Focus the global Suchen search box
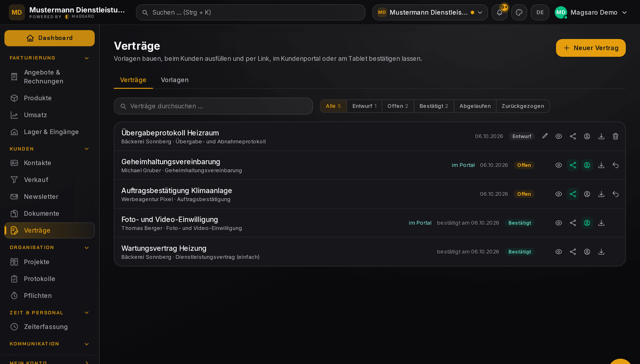 (x=250, y=12)
